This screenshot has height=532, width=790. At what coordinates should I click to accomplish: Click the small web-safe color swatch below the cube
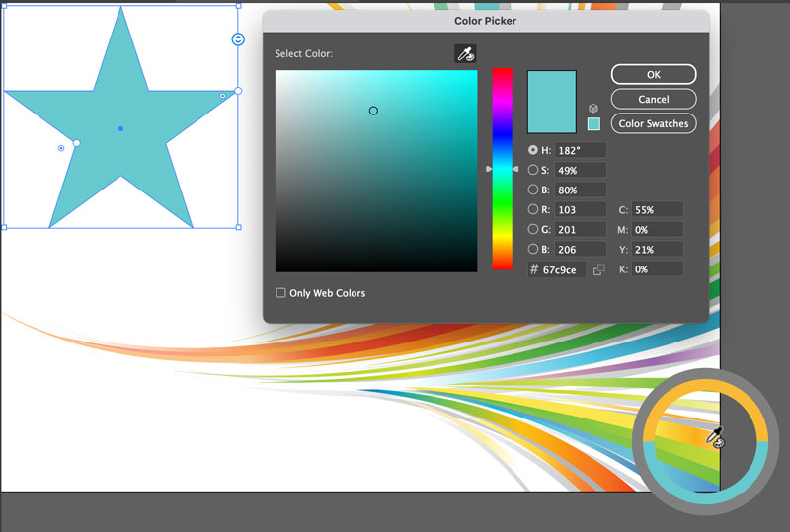coord(593,124)
